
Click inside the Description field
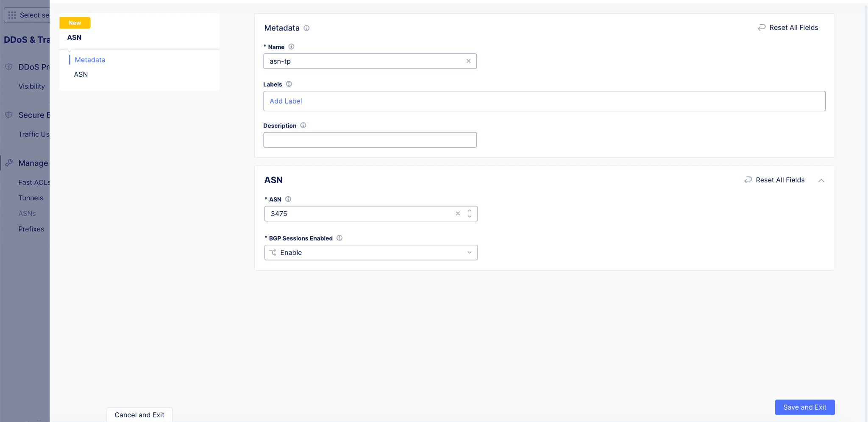370,140
